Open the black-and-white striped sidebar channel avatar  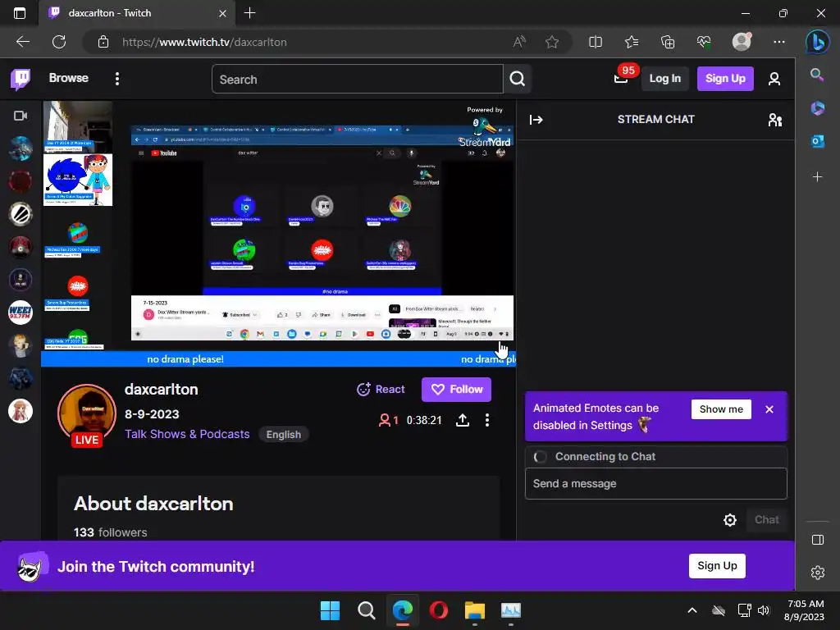(x=21, y=214)
